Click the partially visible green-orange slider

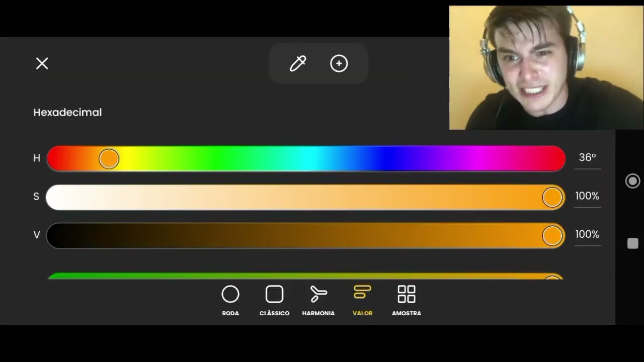point(305,276)
